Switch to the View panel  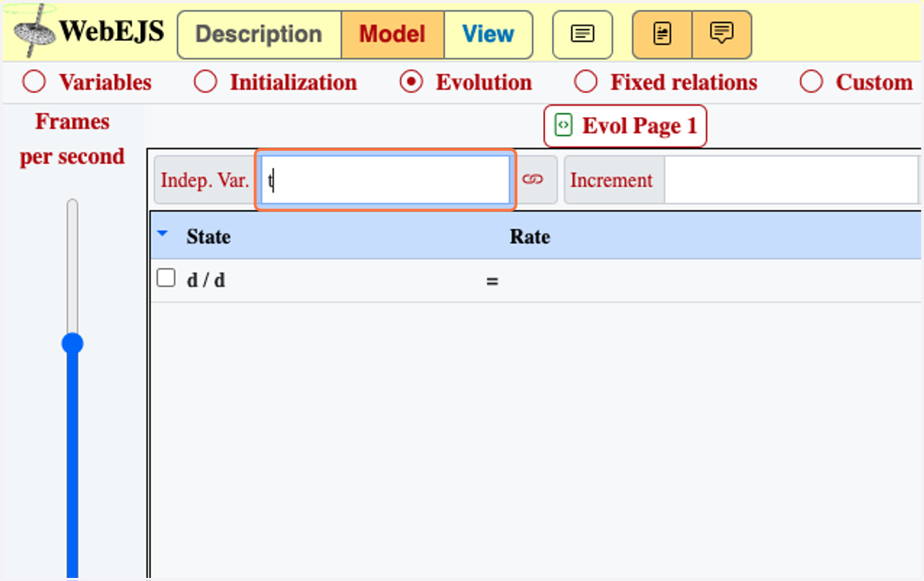point(488,35)
